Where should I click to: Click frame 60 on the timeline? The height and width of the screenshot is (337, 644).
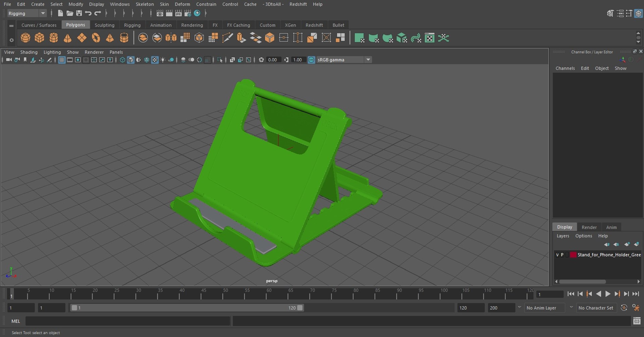(269, 294)
